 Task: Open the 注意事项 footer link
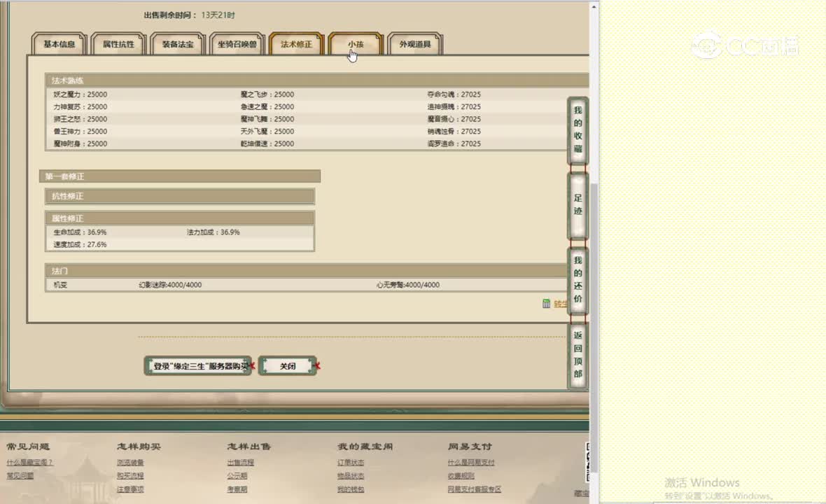130,489
